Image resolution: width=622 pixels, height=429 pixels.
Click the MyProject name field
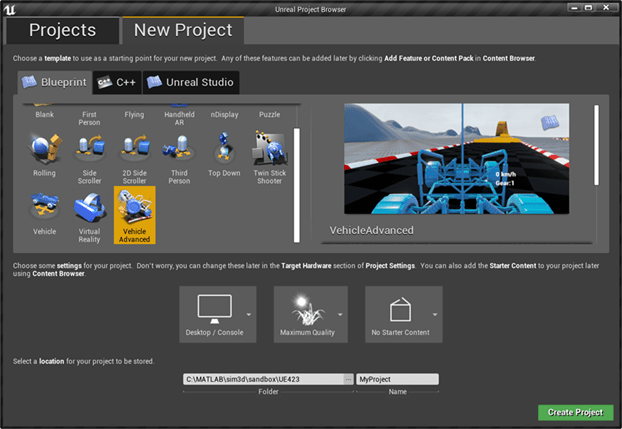397,379
